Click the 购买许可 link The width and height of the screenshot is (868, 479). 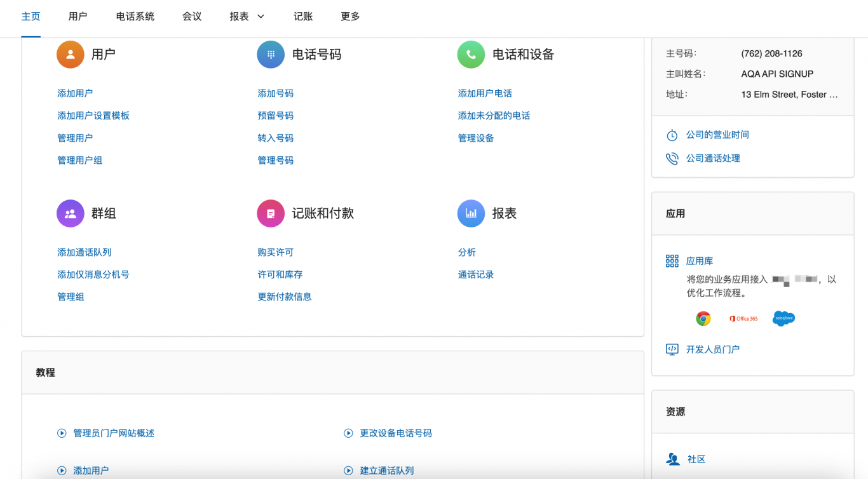click(x=276, y=252)
